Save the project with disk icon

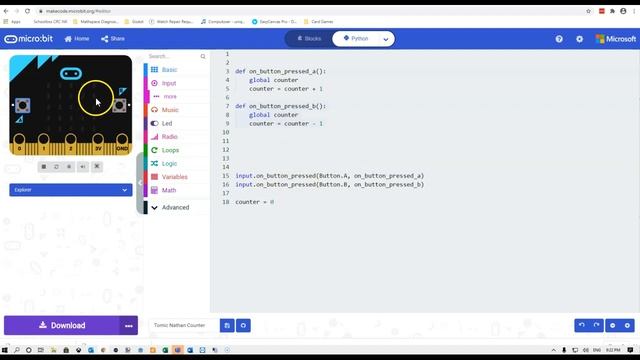pos(227,325)
